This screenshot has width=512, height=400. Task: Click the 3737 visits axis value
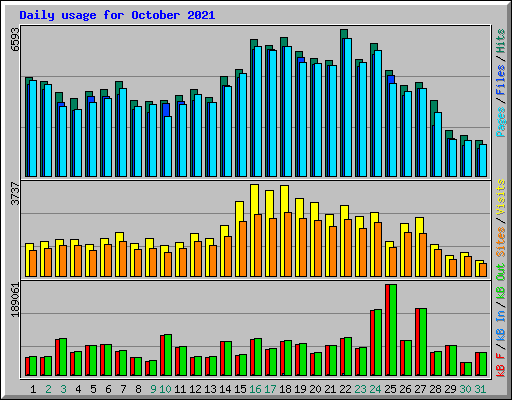(15, 194)
